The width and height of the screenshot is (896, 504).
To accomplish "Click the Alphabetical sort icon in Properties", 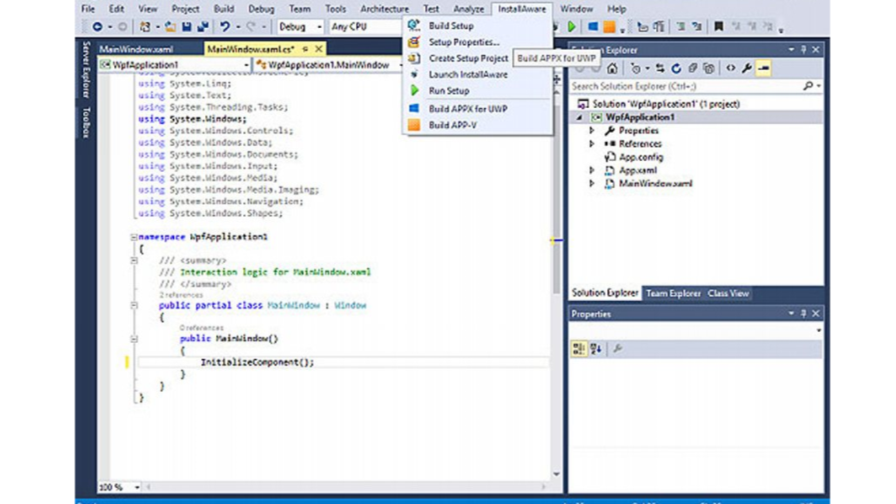I will point(596,349).
